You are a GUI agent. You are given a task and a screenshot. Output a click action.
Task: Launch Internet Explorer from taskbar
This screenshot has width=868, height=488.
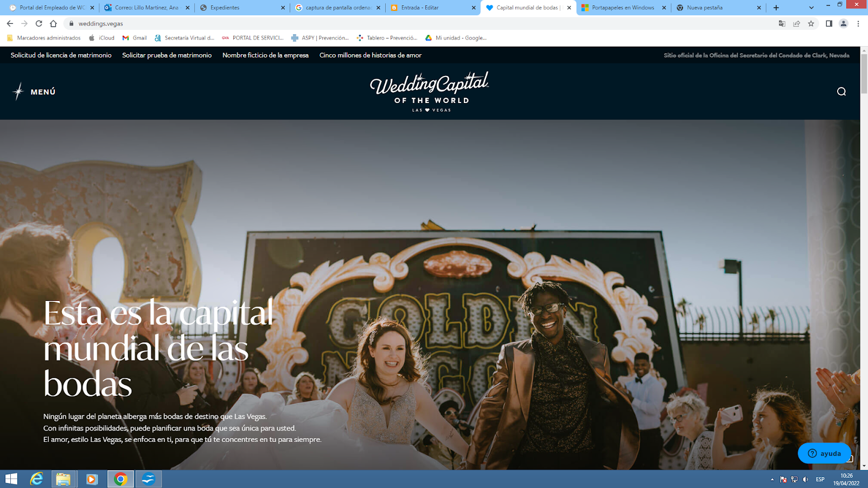coord(36,479)
